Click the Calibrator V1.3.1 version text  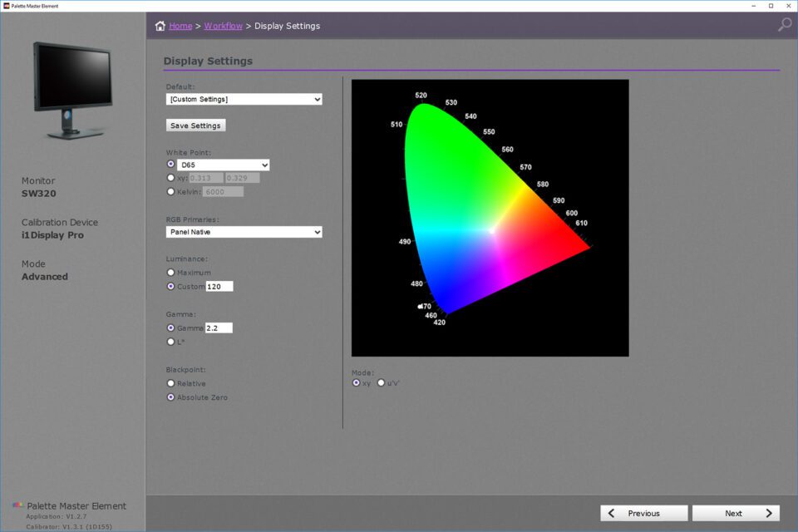click(69, 527)
